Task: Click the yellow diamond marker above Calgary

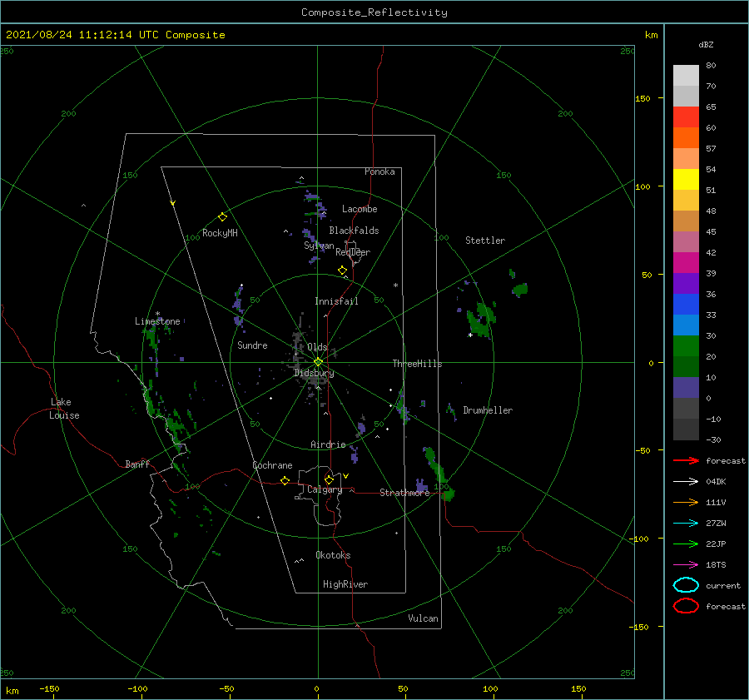Action: tap(329, 479)
